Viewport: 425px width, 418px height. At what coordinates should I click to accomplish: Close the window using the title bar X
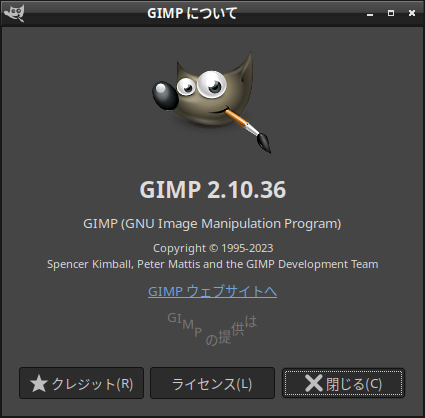(x=412, y=13)
